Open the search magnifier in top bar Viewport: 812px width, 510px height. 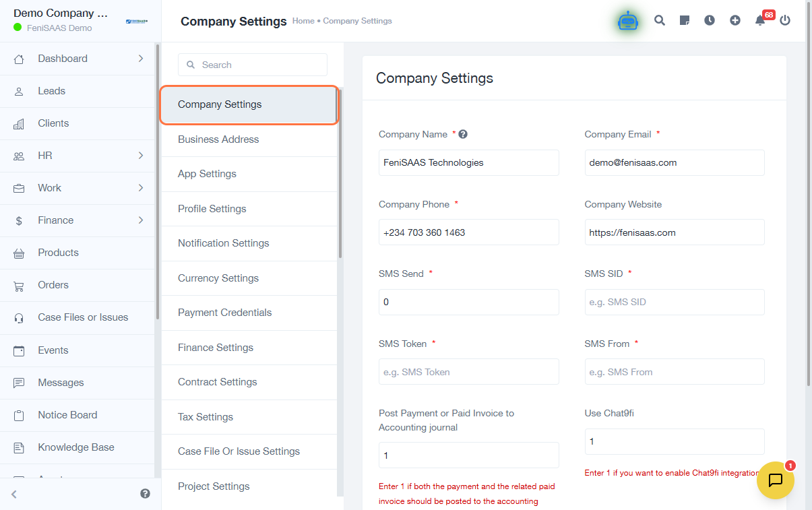[660, 21]
